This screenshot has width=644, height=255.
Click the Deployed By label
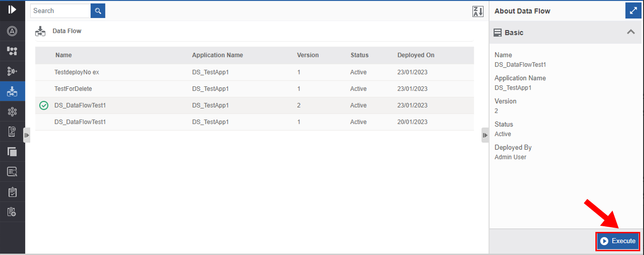[513, 148]
